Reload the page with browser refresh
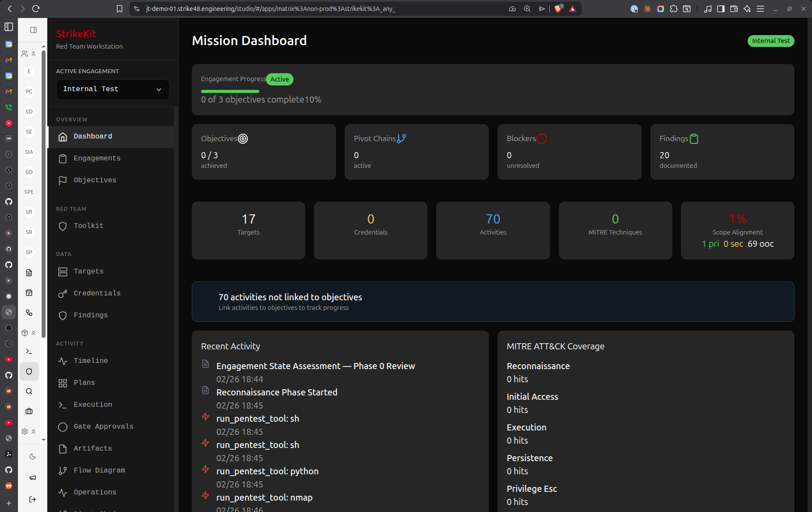 coord(36,9)
